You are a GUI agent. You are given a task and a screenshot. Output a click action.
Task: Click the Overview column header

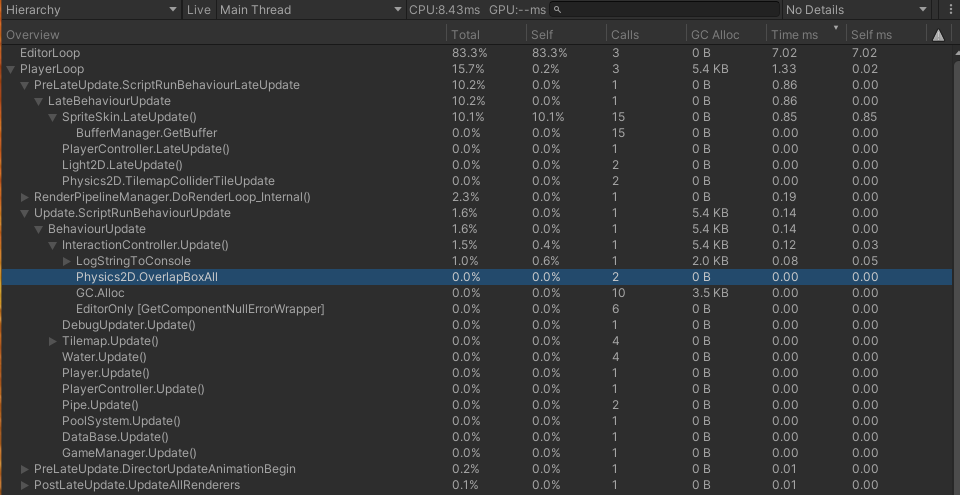[224, 35]
